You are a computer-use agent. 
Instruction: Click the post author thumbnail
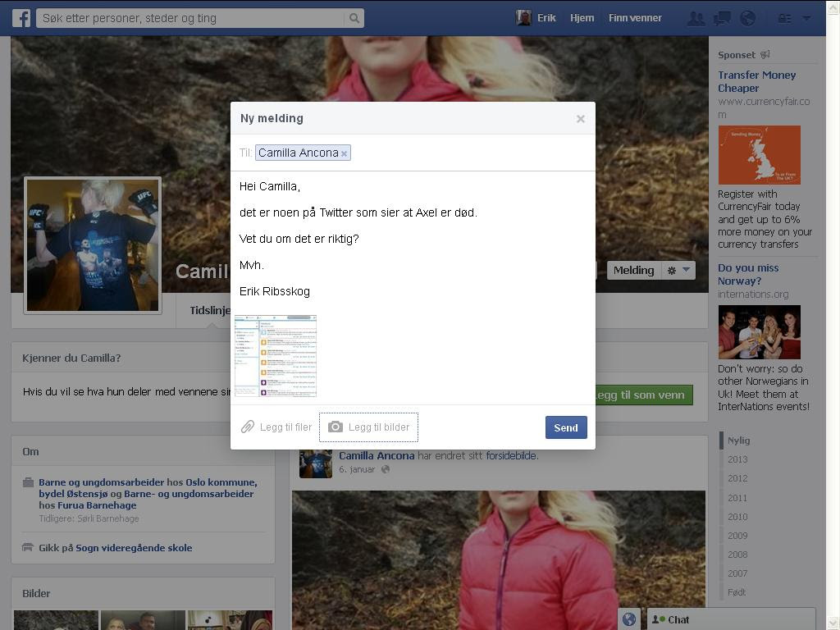(316, 463)
